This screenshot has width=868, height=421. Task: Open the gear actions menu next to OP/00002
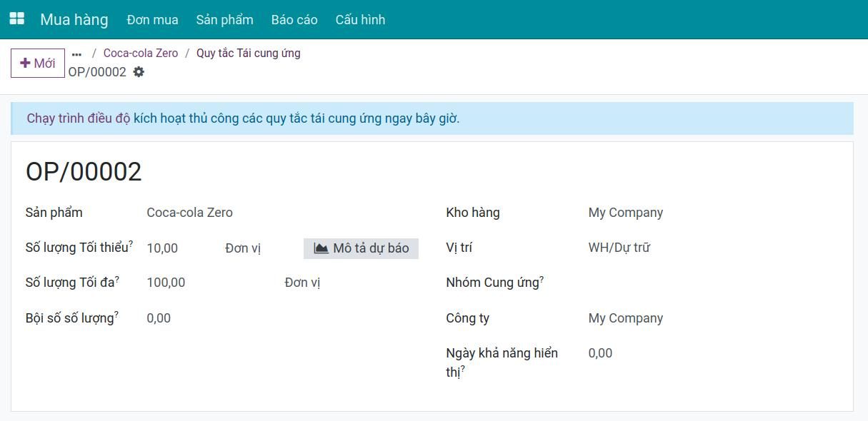pos(139,72)
